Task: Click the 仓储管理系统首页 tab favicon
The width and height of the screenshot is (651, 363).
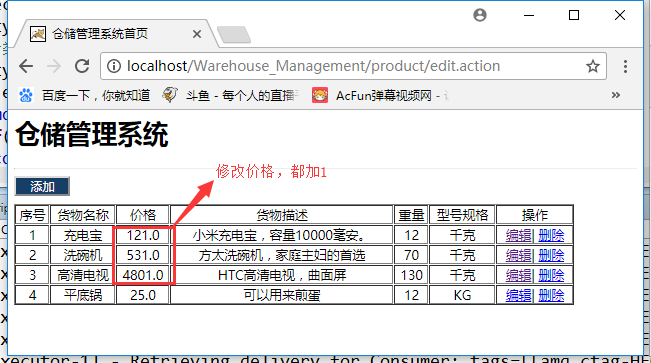Action: 38,34
